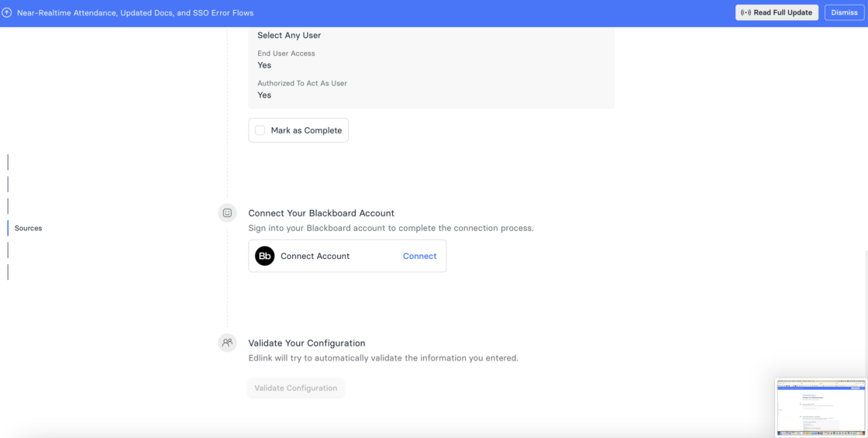The image size is (868, 438).
Task: Tick the Mark as Complete checkbox
Action: [x=260, y=130]
